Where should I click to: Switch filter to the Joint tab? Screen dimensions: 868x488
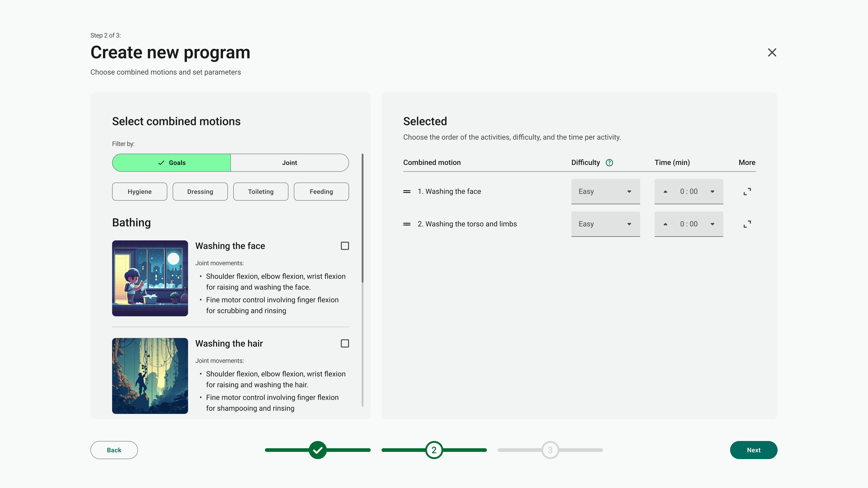[x=289, y=163]
